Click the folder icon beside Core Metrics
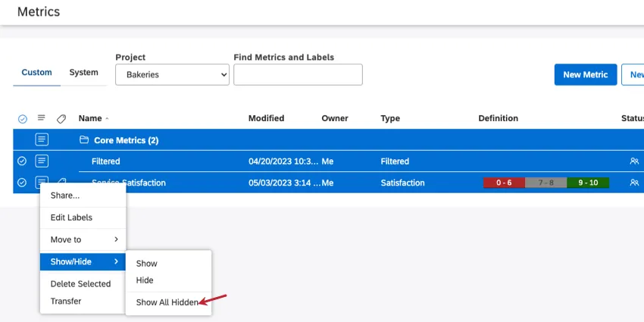Image resolution: width=644 pixels, height=322 pixels. coord(84,140)
